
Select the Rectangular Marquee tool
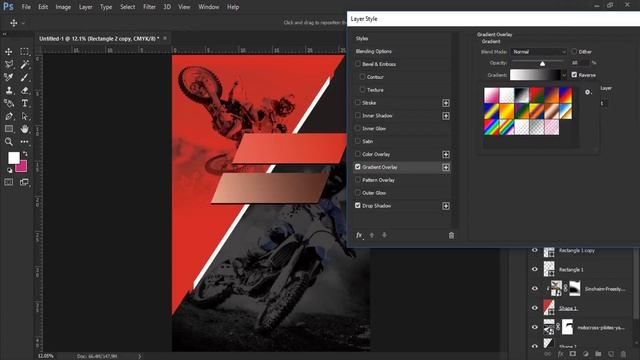pos(24,51)
